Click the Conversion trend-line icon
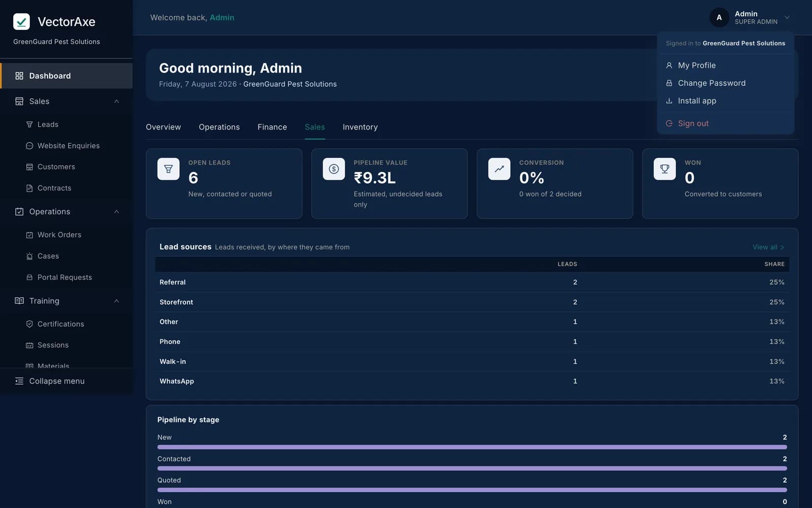The width and height of the screenshot is (812, 508). (499, 169)
